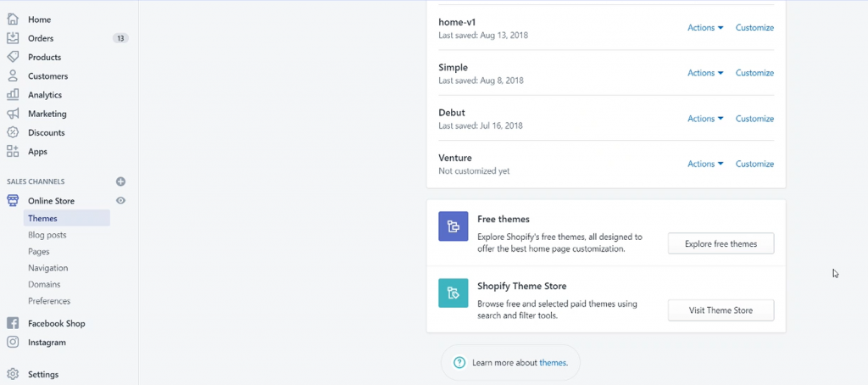Click the Products tag icon
The height and width of the screenshot is (385, 868).
coord(13,57)
